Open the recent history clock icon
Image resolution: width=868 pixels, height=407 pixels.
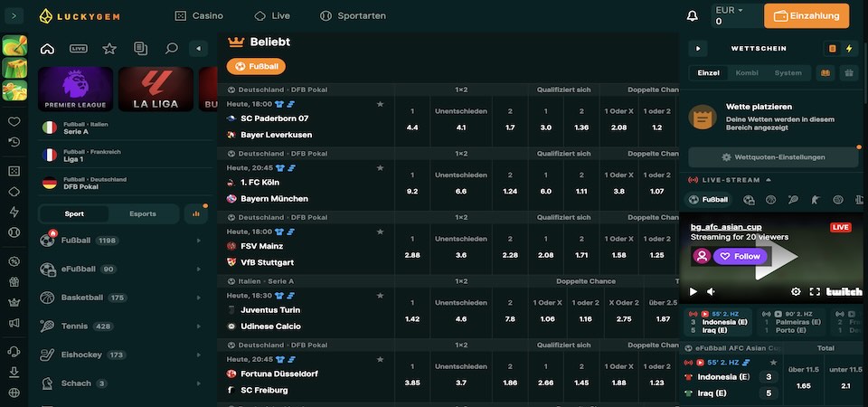pyautogui.click(x=14, y=142)
